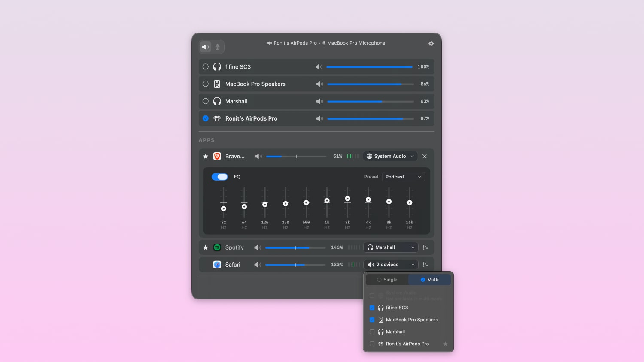Open the Safari equalizer sliders icon
The width and height of the screenshot is (644, 362).
(425, 265)
